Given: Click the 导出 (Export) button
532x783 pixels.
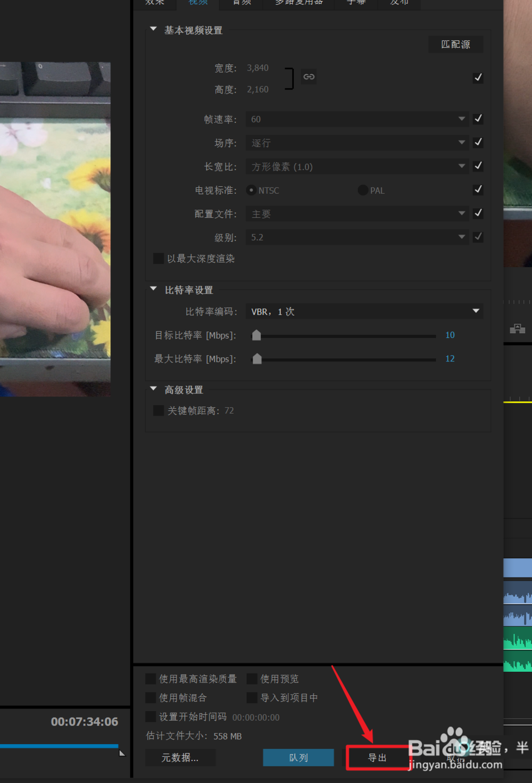Looking at the screenshot, I should [377, 757].
